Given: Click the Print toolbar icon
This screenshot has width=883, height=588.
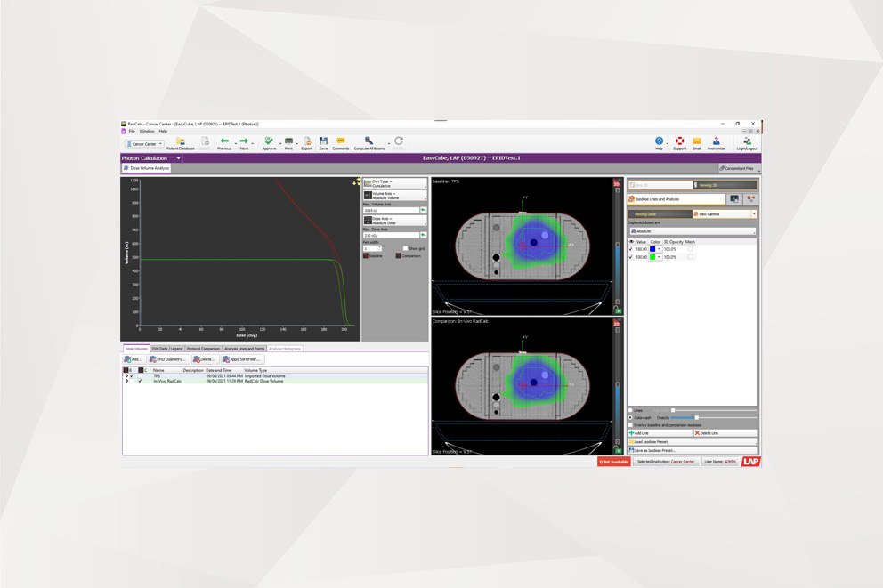Looking at the screenshot, I should pos(288,142).
